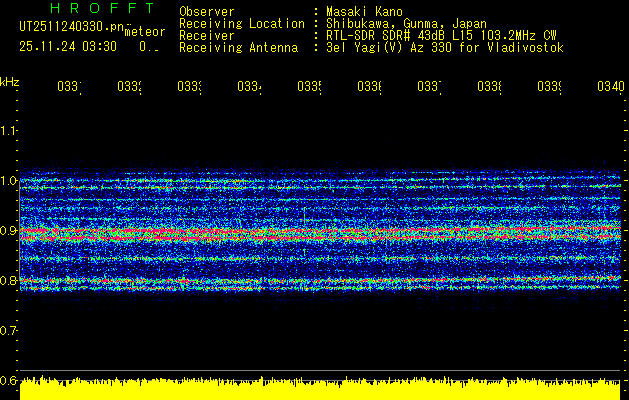Click the Receiving Antenna label
The height and width of the screenshot is (400, 629).
[238, 48]
